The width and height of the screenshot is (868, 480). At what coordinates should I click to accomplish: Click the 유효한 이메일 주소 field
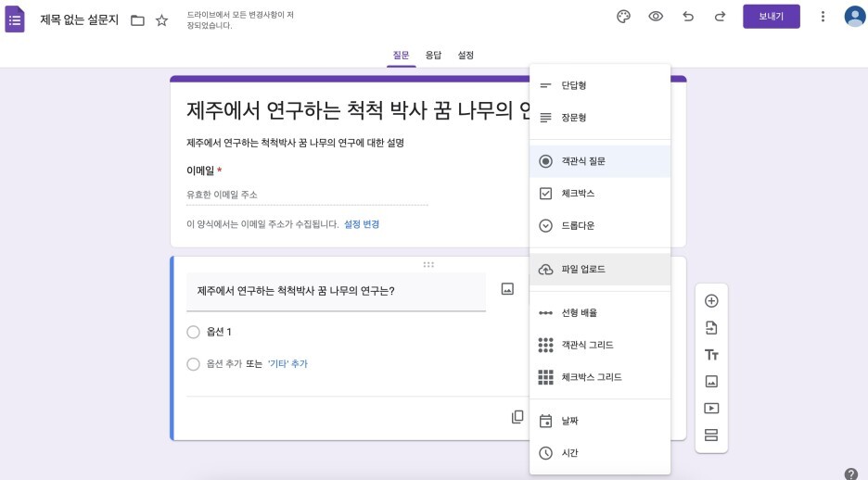(x=307, y=195)
